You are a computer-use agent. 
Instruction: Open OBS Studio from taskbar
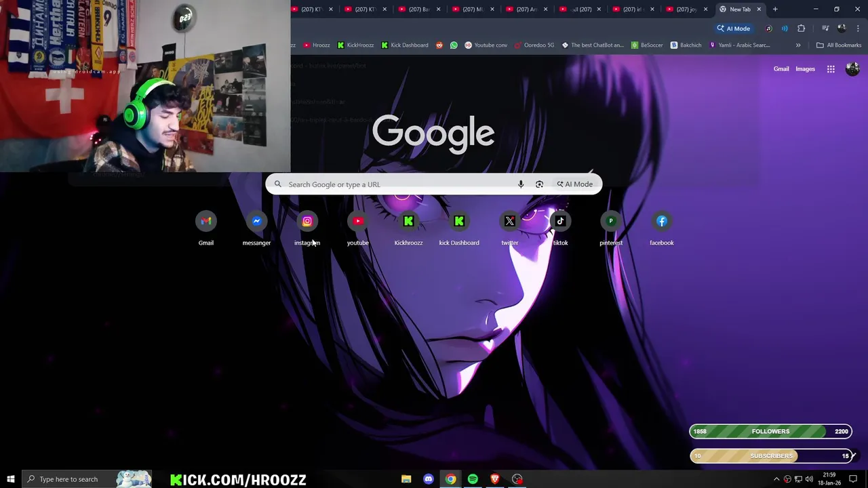tap(517, 479)
